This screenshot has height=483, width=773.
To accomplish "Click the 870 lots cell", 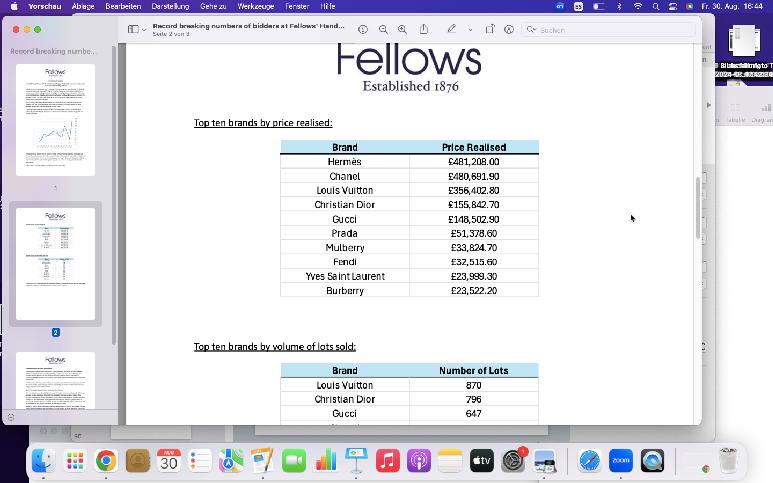I will click(474, 385).
